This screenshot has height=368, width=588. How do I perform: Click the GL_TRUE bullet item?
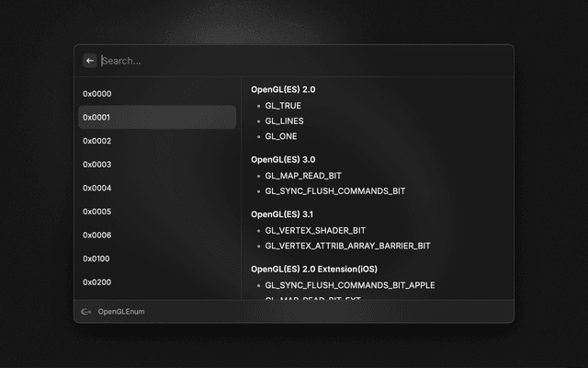click(x=283, y=106)
